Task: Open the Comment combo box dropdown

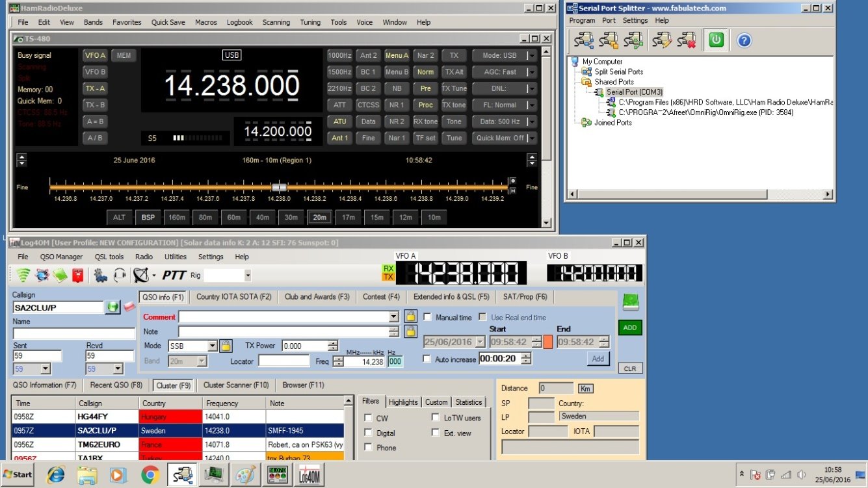Action: (x=393, y=316)
